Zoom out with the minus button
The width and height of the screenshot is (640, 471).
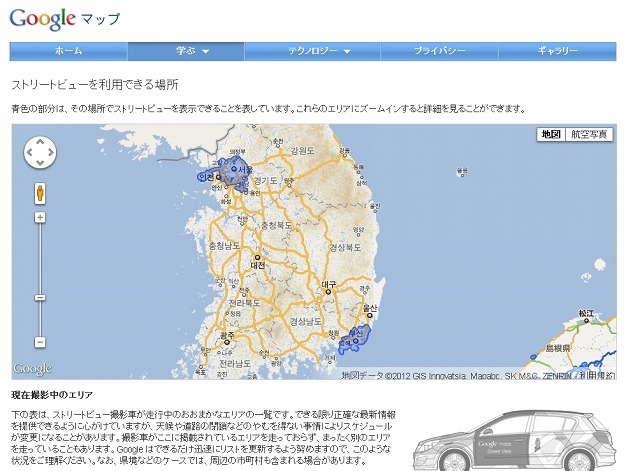(40, 342)
